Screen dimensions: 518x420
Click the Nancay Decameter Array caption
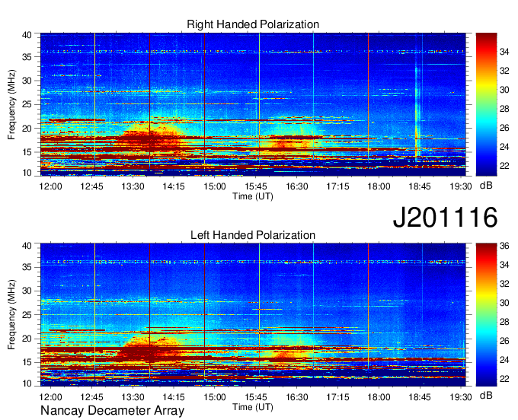tap(112, 411)
